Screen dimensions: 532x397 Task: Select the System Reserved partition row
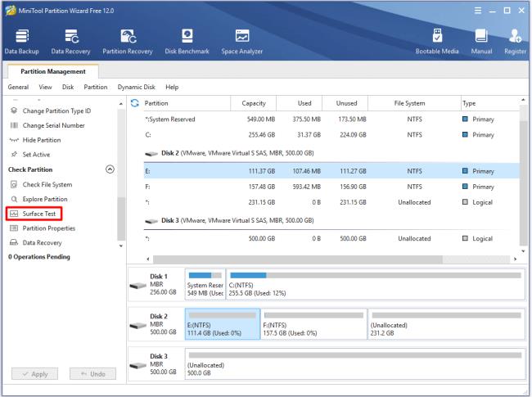331,120
